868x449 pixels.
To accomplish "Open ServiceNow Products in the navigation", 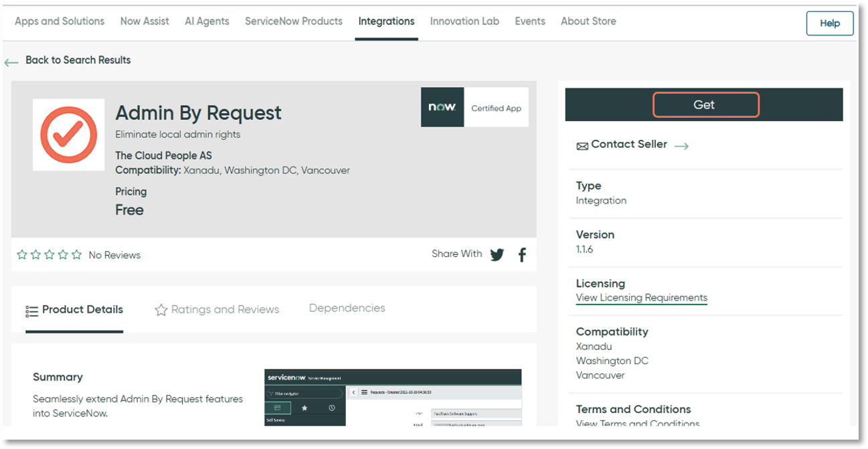I will pyautogui.click(x=294, y=21).
